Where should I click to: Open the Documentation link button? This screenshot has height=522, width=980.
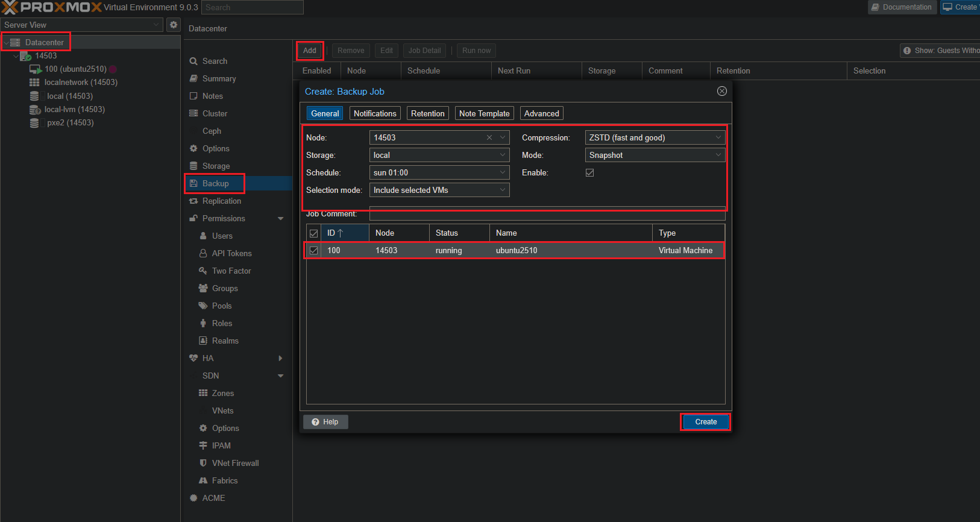[902, 7]
